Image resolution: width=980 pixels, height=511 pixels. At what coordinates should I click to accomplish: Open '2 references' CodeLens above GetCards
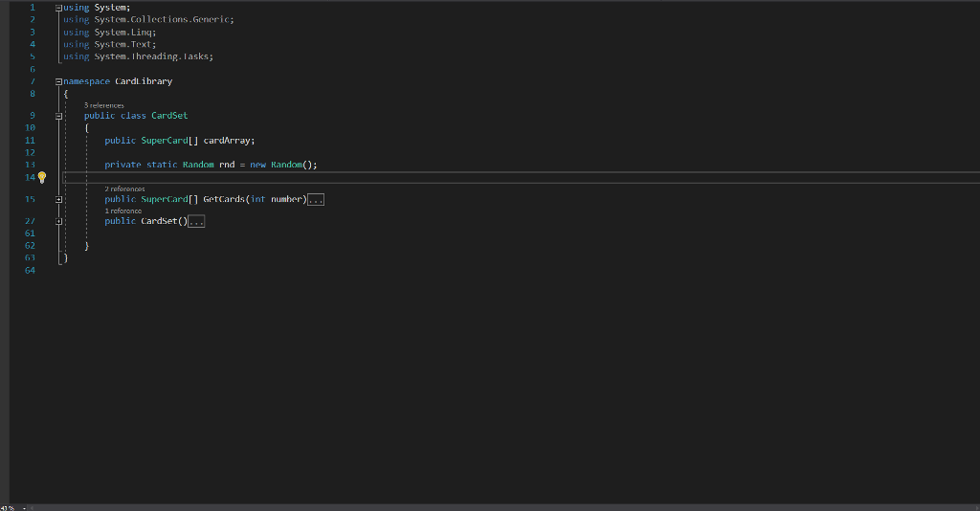(125, 189)
